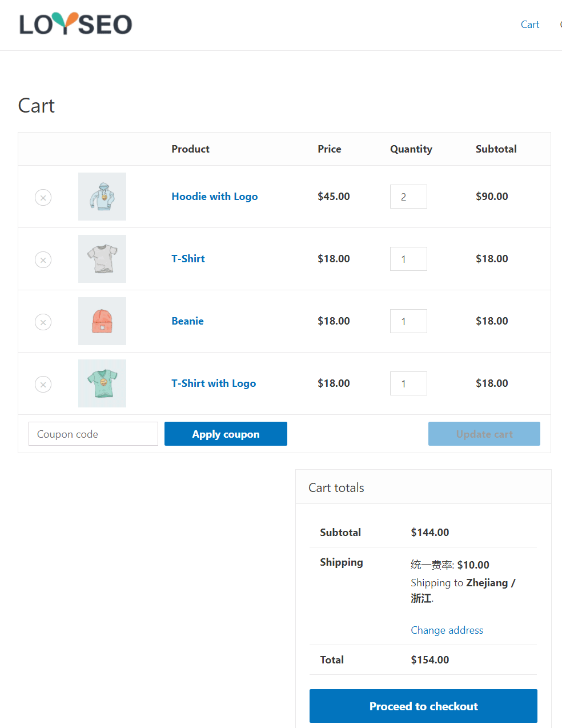Remove Beanie using its X icon

[43, 322]
